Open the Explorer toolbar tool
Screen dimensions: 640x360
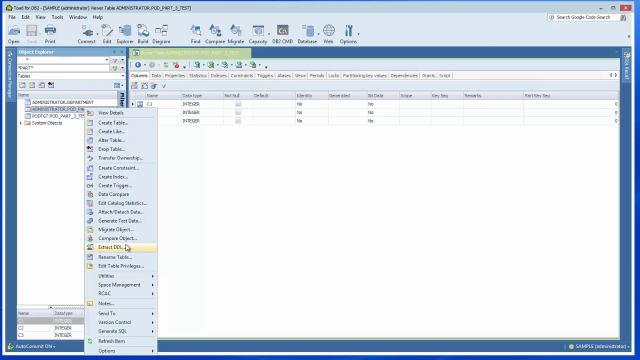(125, 34)
